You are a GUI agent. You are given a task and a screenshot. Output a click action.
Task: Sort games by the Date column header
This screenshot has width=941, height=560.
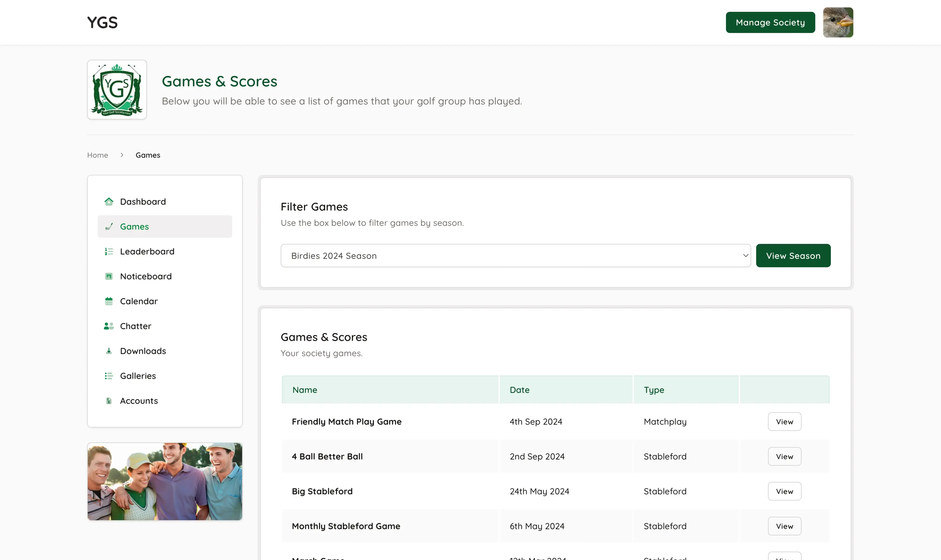tap(519, 390)
